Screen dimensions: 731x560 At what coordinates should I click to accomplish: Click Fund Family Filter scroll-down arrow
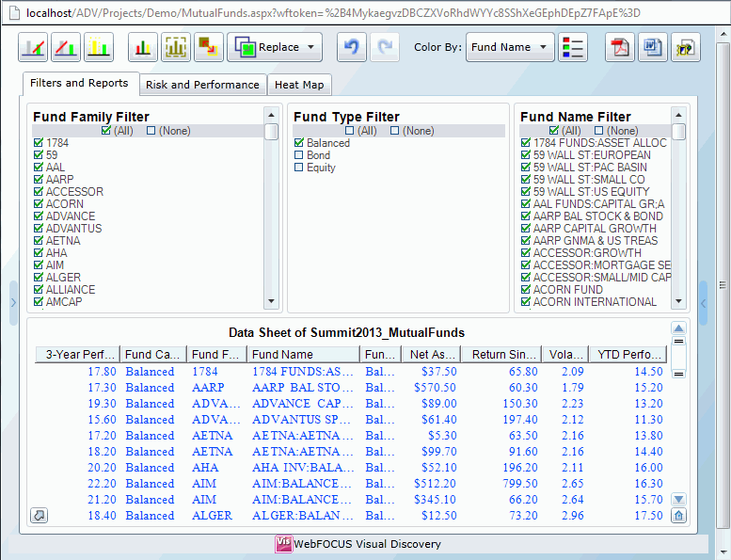click(271, 301)
